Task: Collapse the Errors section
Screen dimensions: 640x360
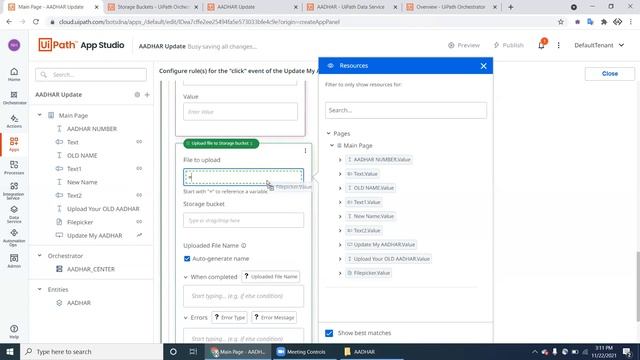Action: pos(186,318)
